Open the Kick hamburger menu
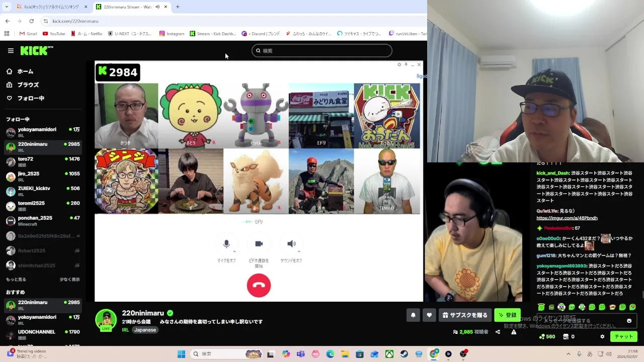Image resolution: width=644 pixels, height=362 pixels. pos(11,51)
